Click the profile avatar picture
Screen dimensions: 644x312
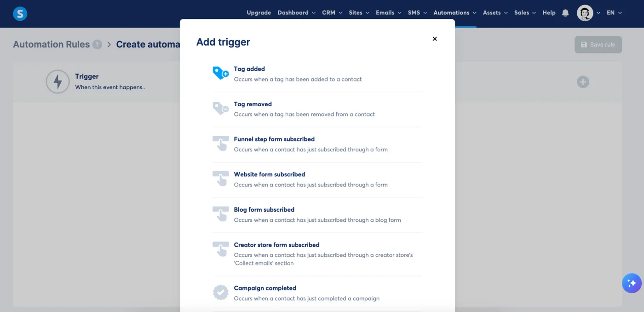(x=586, y=13)
